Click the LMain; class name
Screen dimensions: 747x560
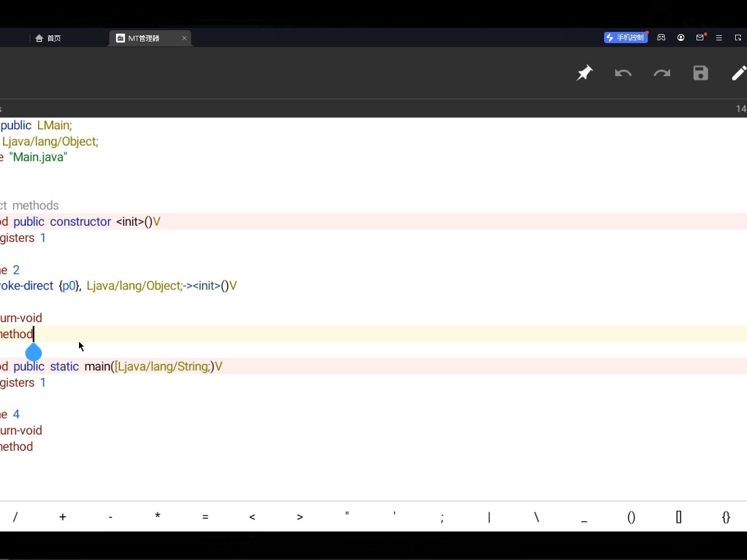(55, 125)
